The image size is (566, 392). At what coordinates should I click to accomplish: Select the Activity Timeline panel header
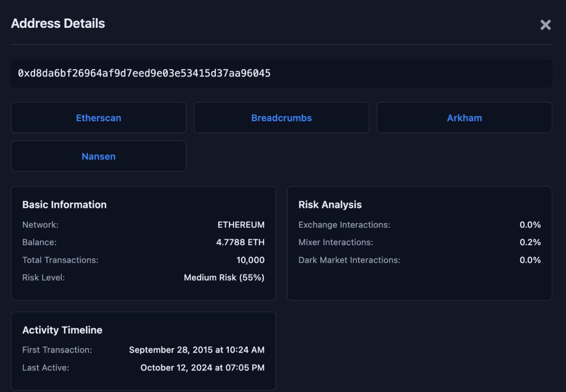62,330
